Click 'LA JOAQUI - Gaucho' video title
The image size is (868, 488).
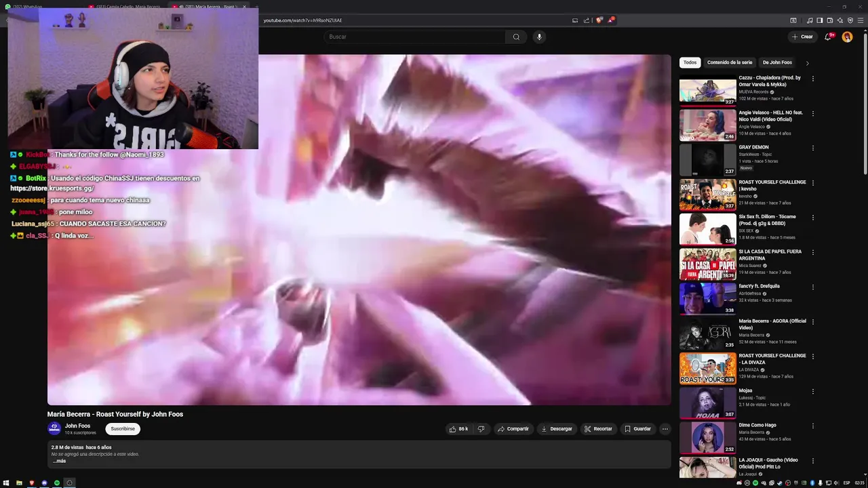[x=768, y=463]
